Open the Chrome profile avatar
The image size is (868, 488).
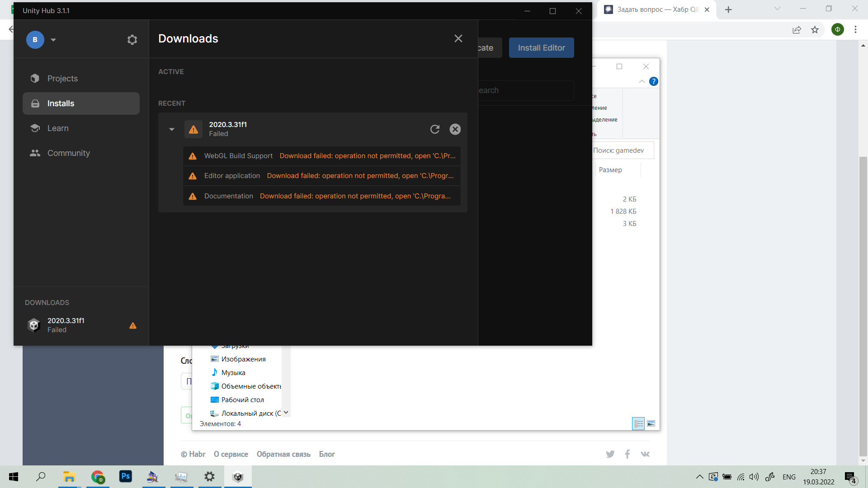point(838,30)
